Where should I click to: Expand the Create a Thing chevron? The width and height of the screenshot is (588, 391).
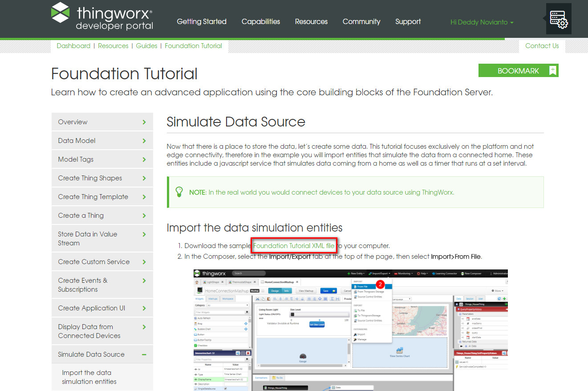pos(144,216)
